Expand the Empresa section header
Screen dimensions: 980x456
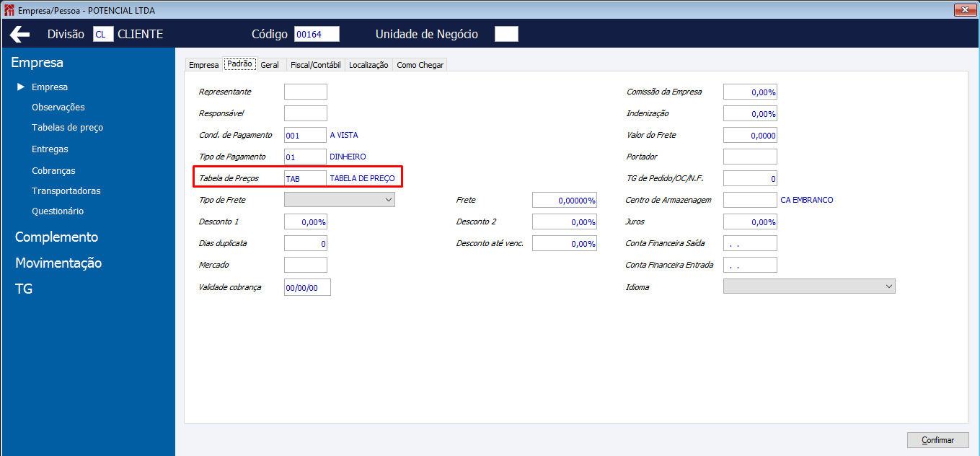tap(37, 63)
